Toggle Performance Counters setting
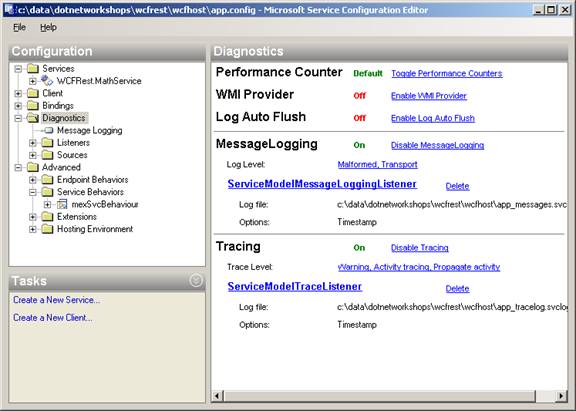Screen dimensions: 576x411 tap(447, 73)
